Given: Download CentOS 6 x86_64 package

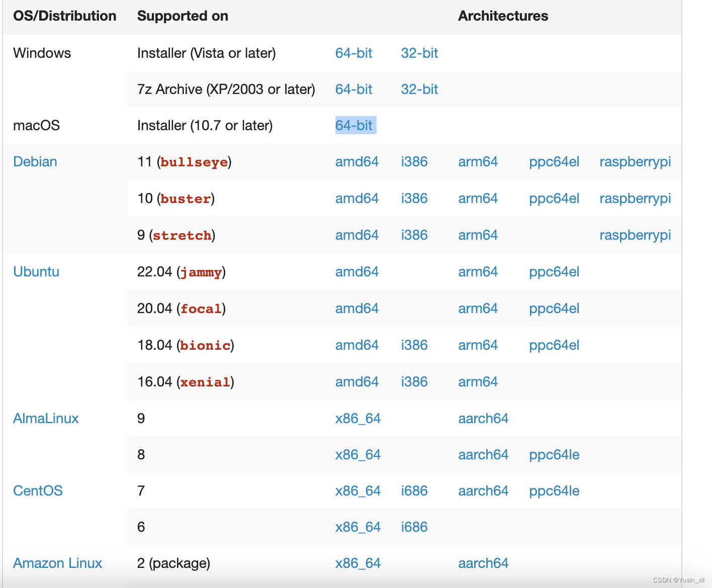Looking at the screenshot, I should [x=358, y=527].
